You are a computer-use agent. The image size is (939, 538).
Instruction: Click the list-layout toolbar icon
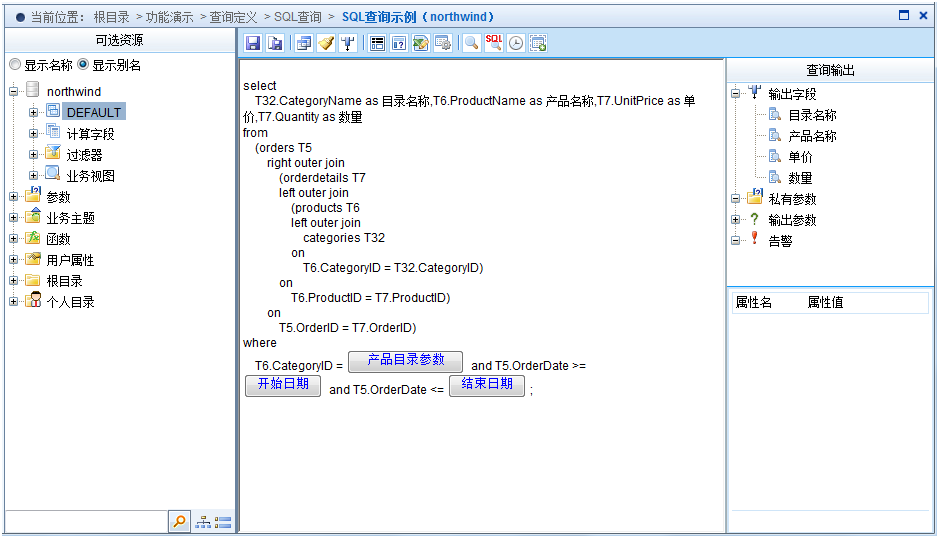point(377,43)
